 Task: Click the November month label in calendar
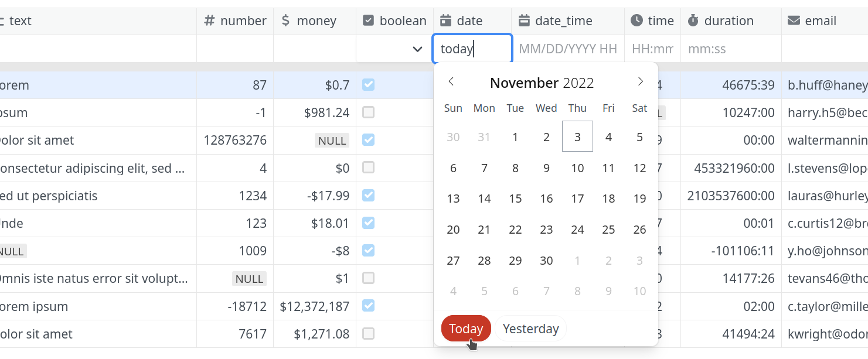point(524,83)
